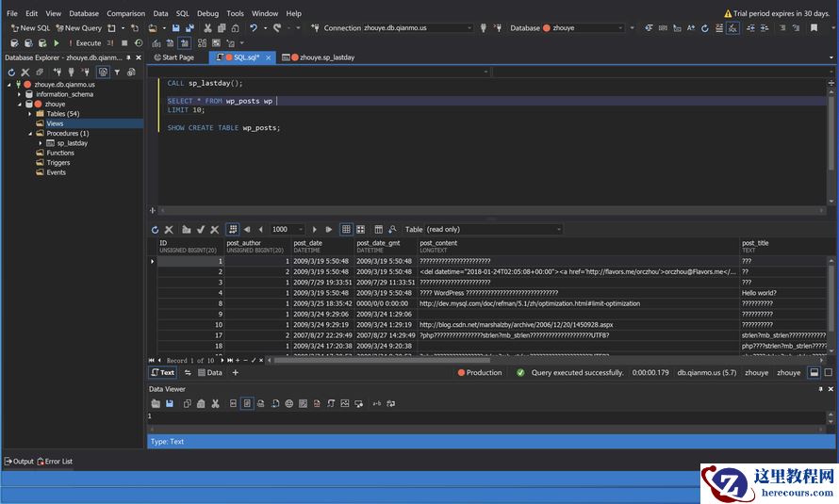The height and width of the screenshot is (504, 839).
Task: Expand the Tables (54) node
Action: pos(29,114)
